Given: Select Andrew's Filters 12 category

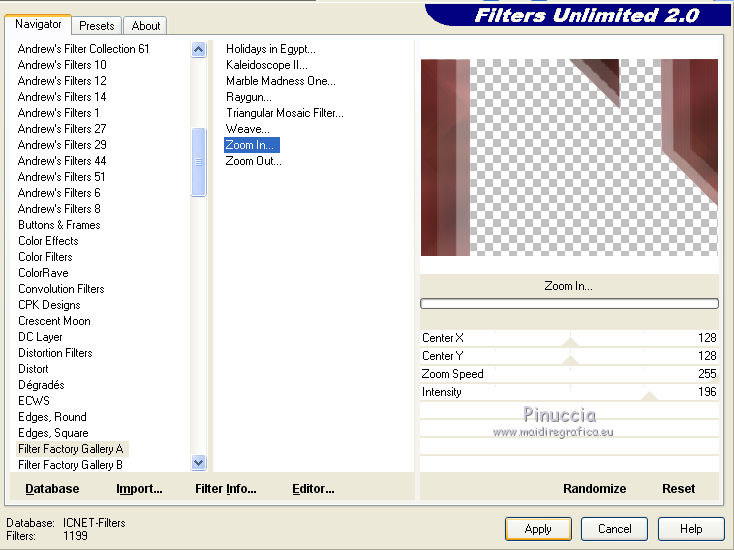Looking at the screenshot, I should (62, 81).
